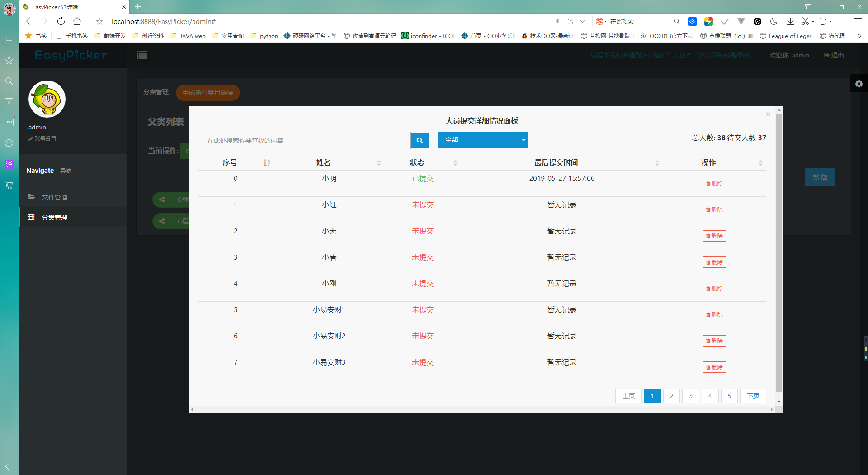Screen dimensions: 868x475
Task: Open new tab with plus icon
Action: click(x=138, y=7)
